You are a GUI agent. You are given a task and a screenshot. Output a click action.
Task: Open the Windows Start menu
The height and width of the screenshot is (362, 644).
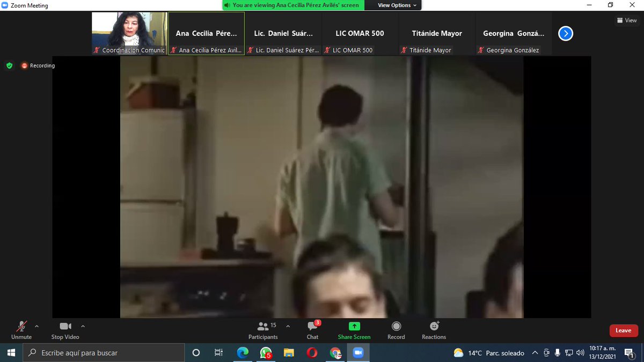pos(11,353)
